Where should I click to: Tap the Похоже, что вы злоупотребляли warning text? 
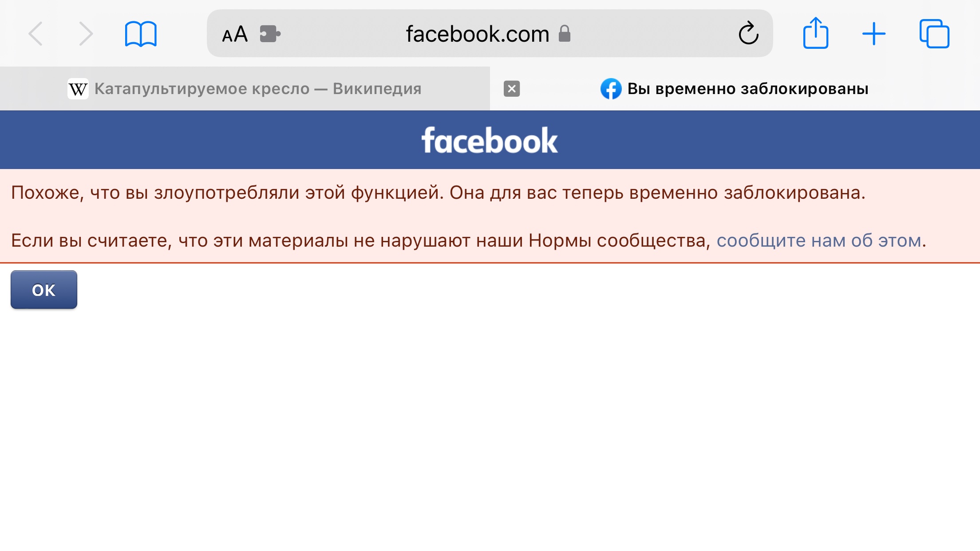click(x=439, y=193)
